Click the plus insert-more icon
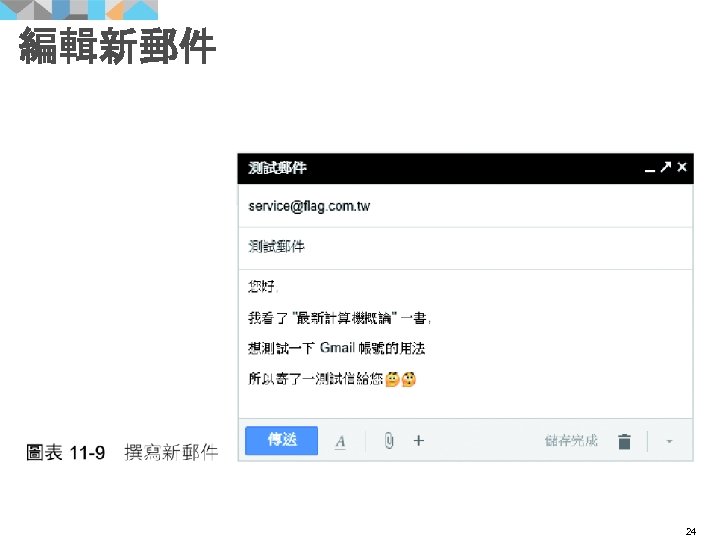The width and height of the screenshot is (720, 540). [419, 441]
